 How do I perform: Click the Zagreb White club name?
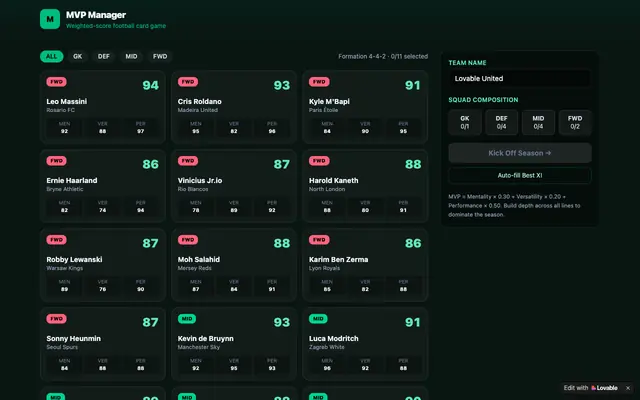[x=327, y=347]
